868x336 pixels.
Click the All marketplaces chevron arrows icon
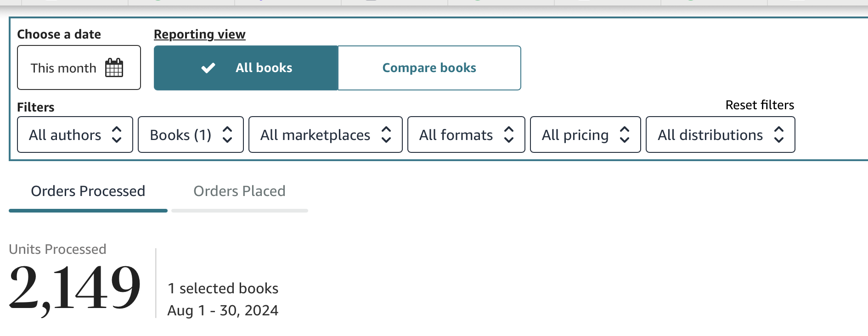coord(386,135)
